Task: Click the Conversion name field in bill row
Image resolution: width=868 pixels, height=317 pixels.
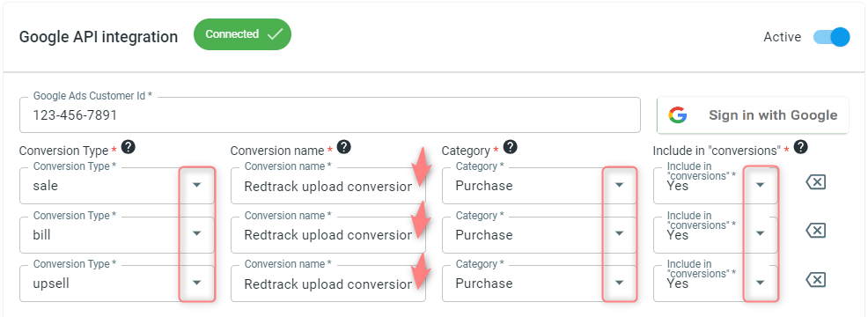Action: pos(328,234)
